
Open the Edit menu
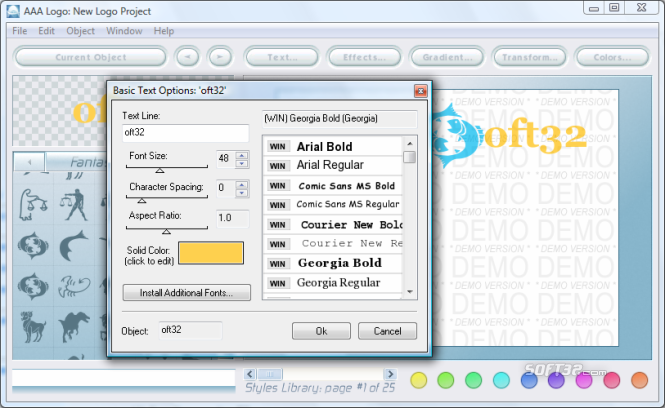pyautogui.click(x=46, y=31)
